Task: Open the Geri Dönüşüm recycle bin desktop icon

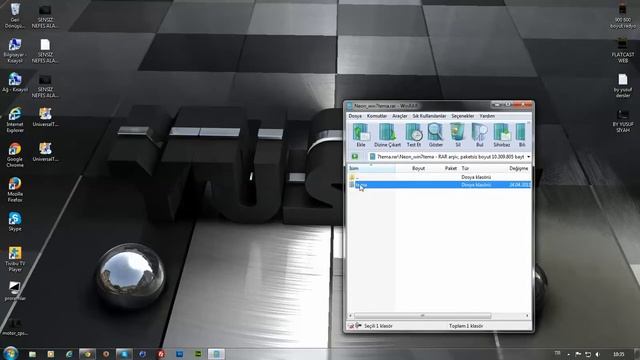Action: tap(15, 16)
